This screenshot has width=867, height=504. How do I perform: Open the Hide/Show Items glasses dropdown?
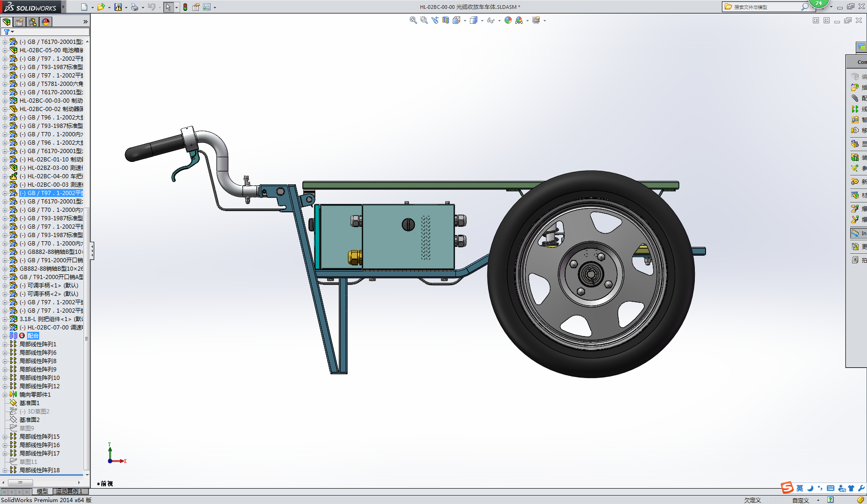[x=499, y=21]
